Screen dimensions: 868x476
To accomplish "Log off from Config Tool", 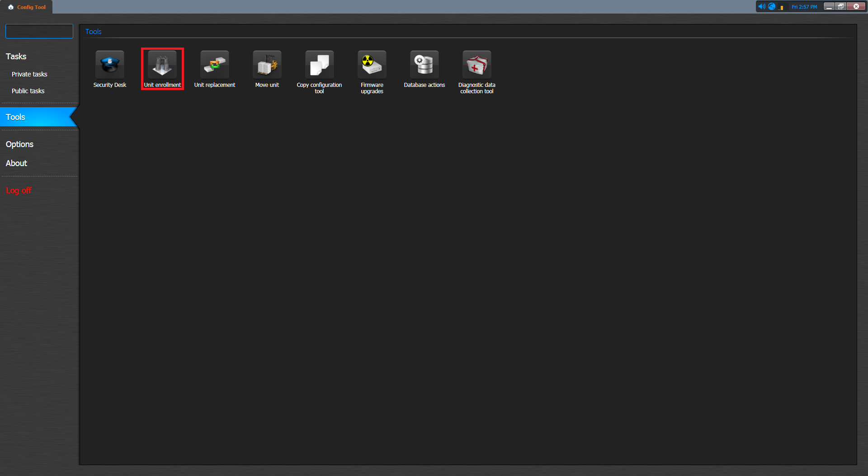I will pos(19,190).
